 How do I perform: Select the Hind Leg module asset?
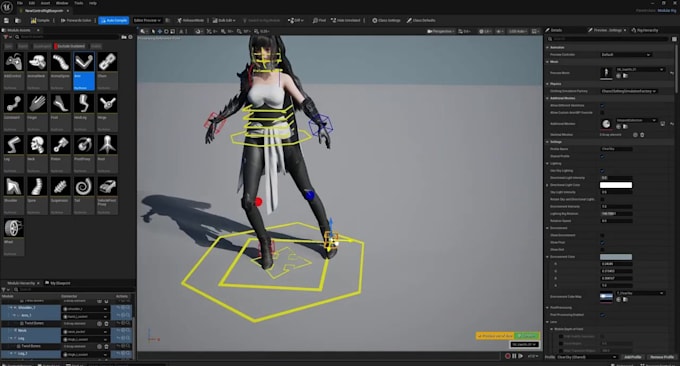[x=84, y=112]
